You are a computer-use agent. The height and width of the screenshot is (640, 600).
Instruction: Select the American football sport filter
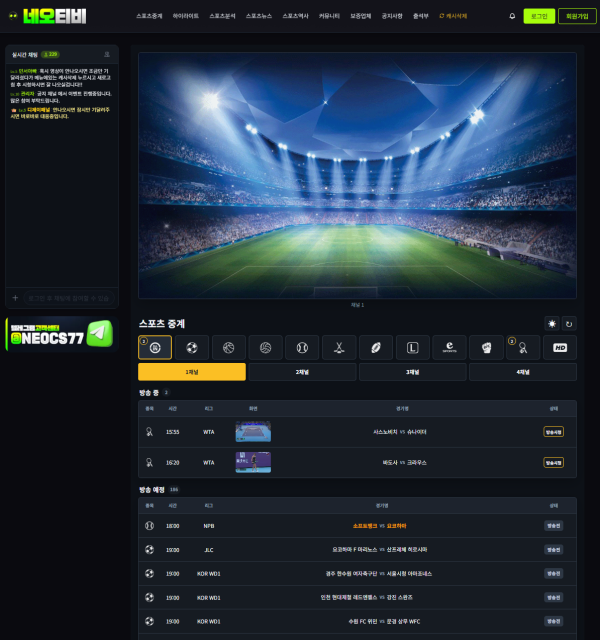point(376,347)
